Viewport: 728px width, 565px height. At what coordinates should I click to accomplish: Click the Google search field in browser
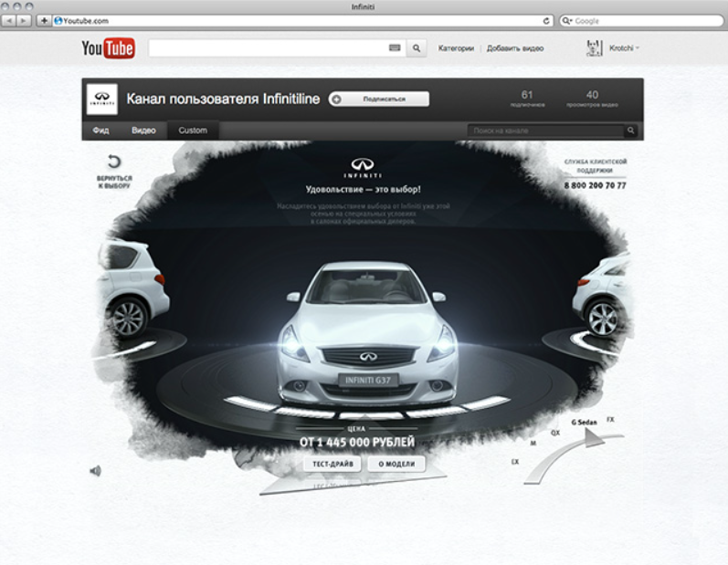tap(641, 21)
